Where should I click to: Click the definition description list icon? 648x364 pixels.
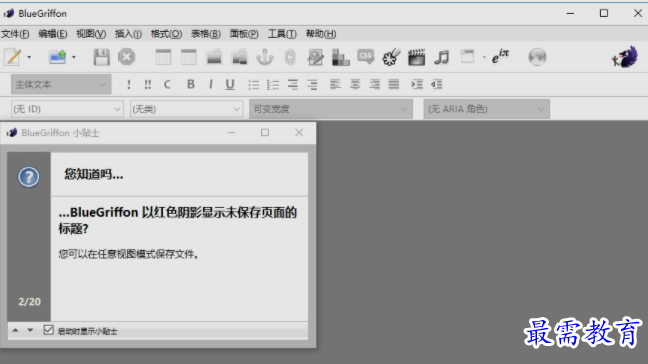click(312, 84)
